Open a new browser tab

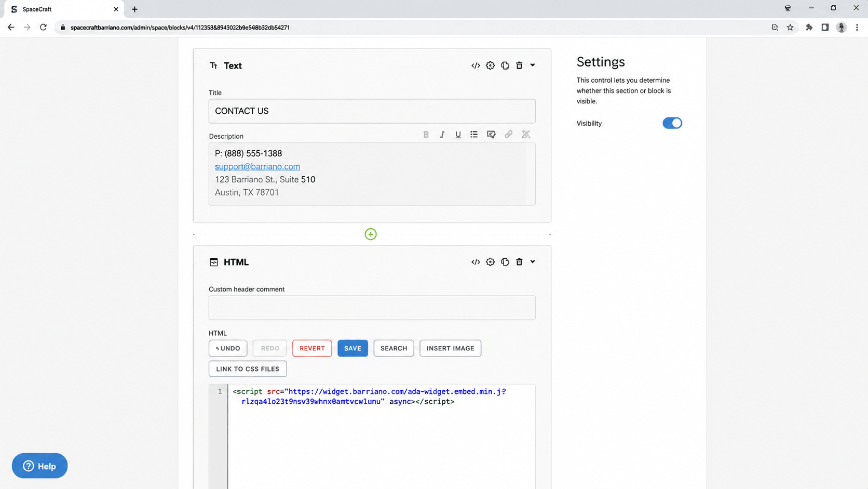[134, 9]
